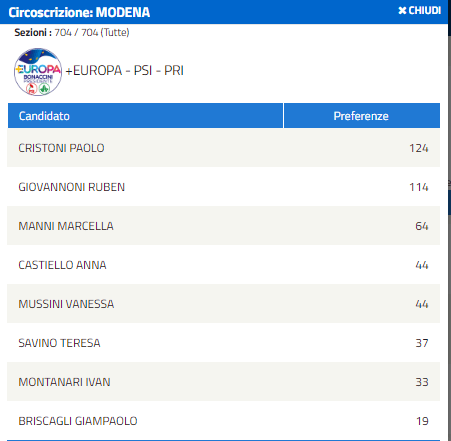Click candidate MUSSINI VANESSA

pyautogui.click(x=66, y=304)
